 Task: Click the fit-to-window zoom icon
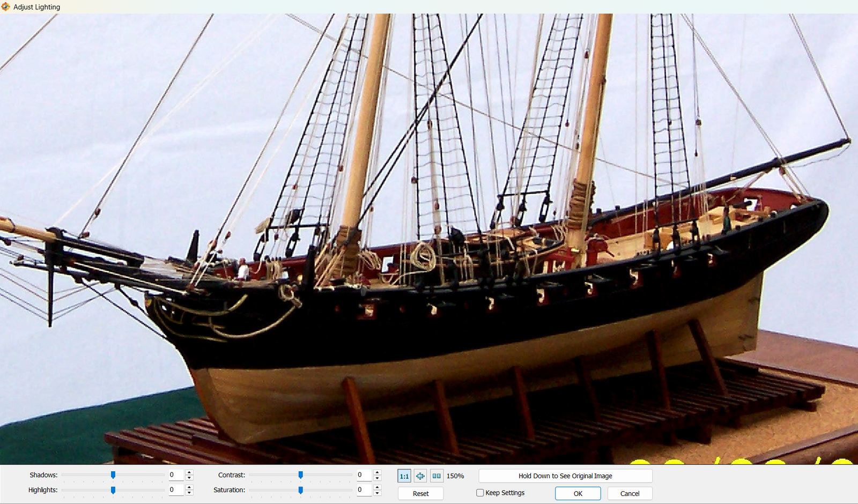(420, 476)
